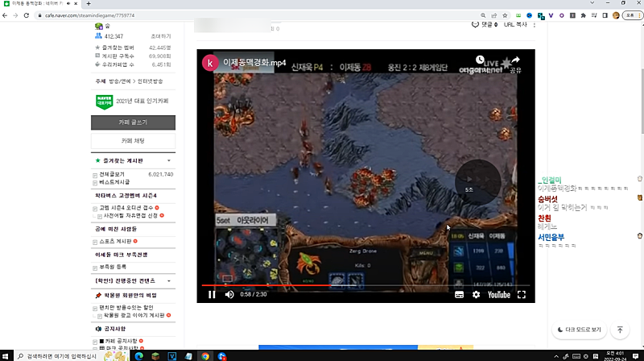This screenshot has height=361, width=644.
Task: Click 초대하기 invite link
Action: 160,36
